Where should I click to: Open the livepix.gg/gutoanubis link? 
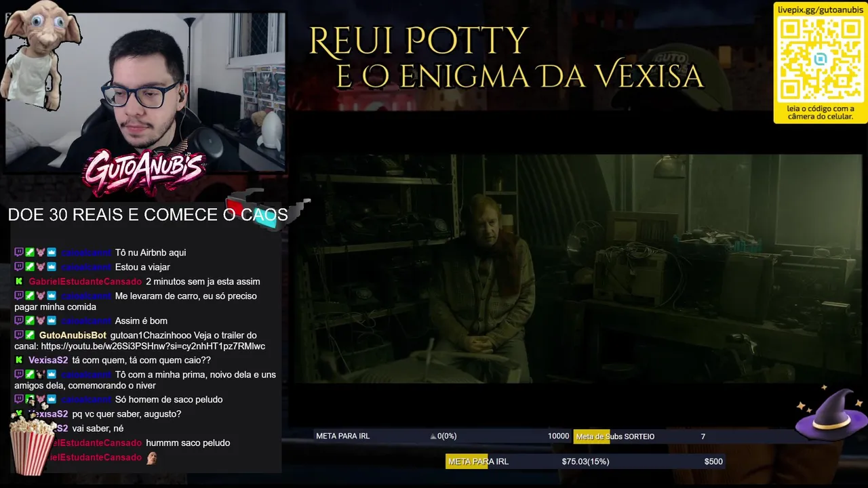click(820, 10)
